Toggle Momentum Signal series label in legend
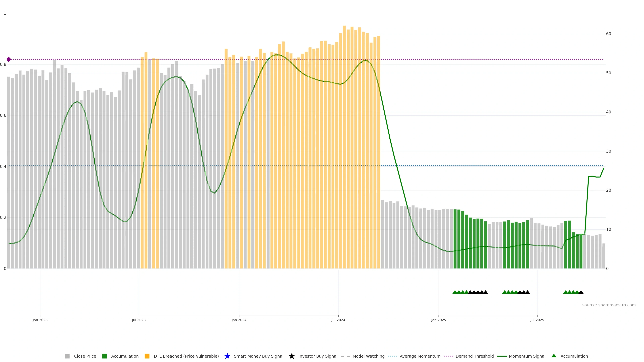Screen dimensions: 644x362 pyautogui.click(x=527, y=356)
